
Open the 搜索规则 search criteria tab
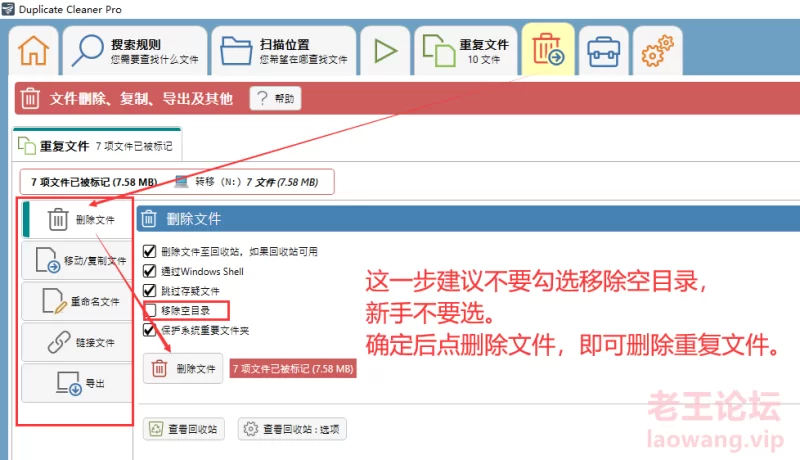coord(135,50)
